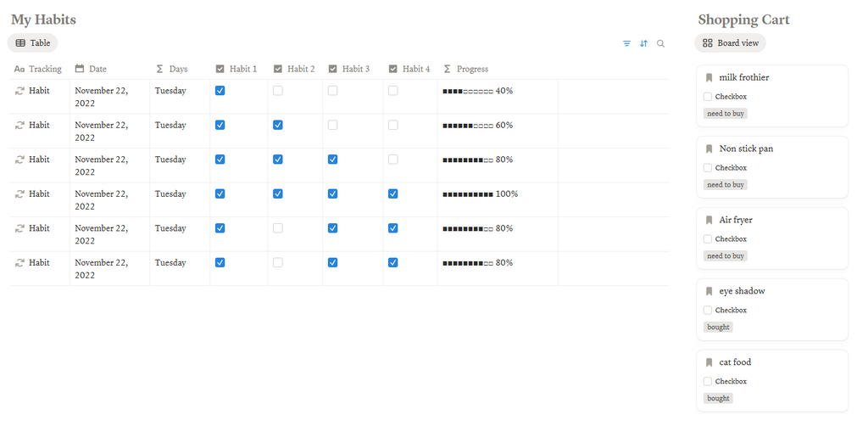Uncheck Habit 1 in the 40% row
Viewport: 868px width, 426px height.
(220, 91)
